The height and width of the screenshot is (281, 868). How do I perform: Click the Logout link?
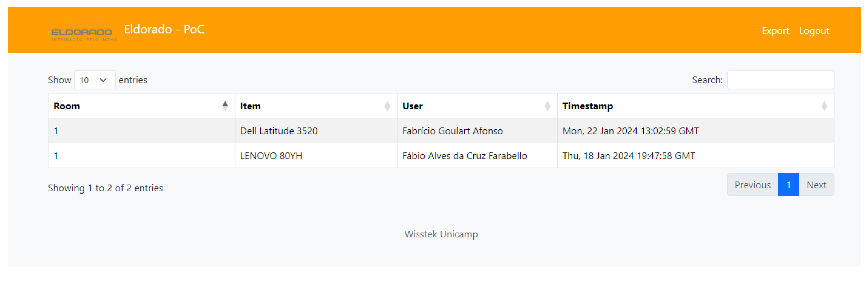pyautogui.click(x=814, y=31)
